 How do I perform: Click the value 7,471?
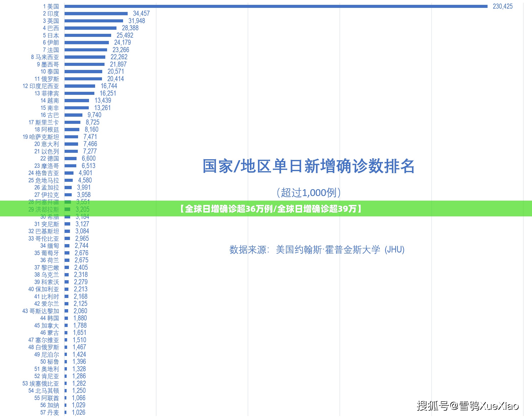click(90, 137)
